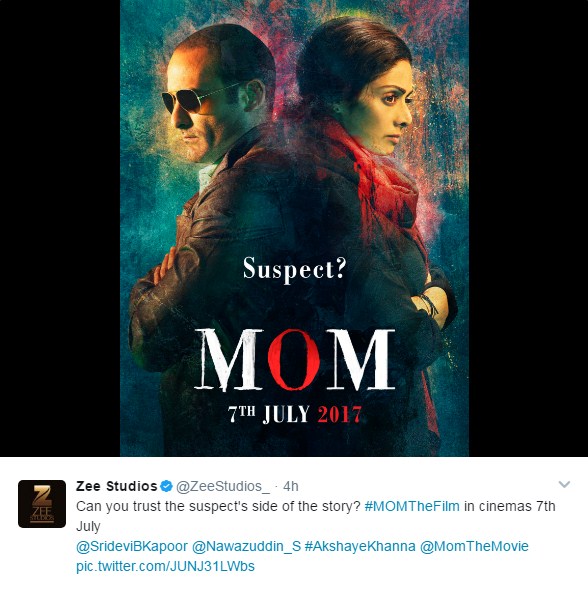The height and width of the screenshot is (591, 588).
Task: Visit the @ZeeStudios_ handle
Action: 223,487
